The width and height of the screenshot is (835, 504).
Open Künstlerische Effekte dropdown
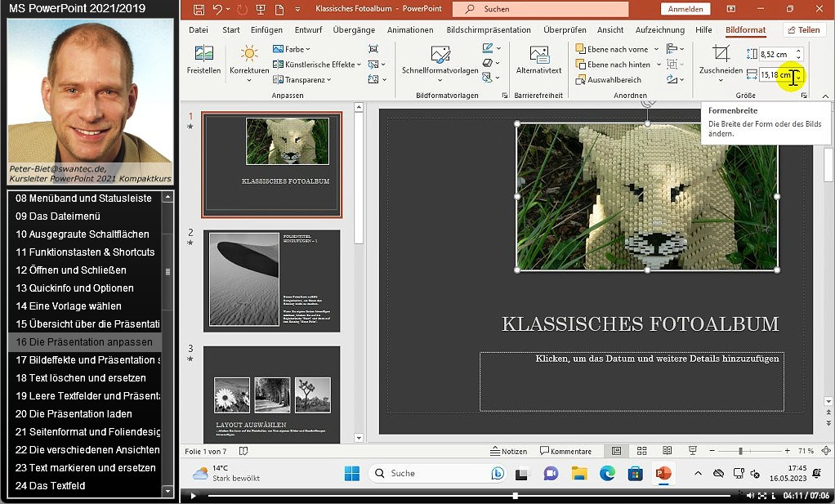318,65
